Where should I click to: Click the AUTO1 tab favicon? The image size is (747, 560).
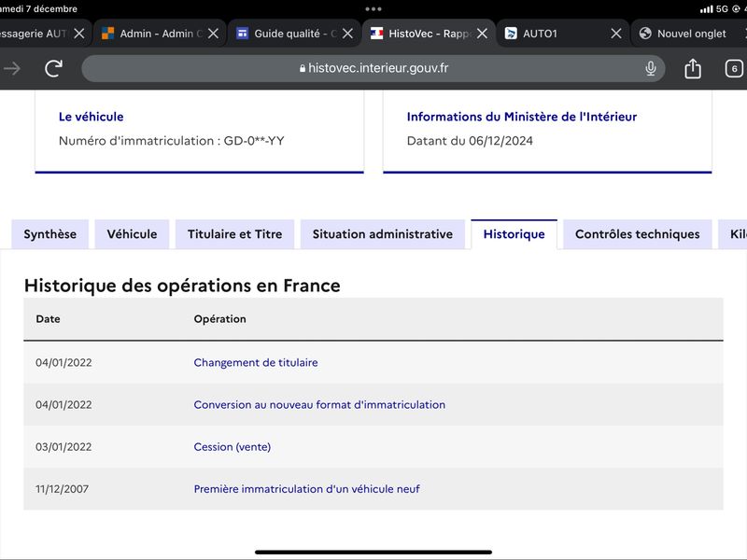pyautogui.click(x=511, y=34)
